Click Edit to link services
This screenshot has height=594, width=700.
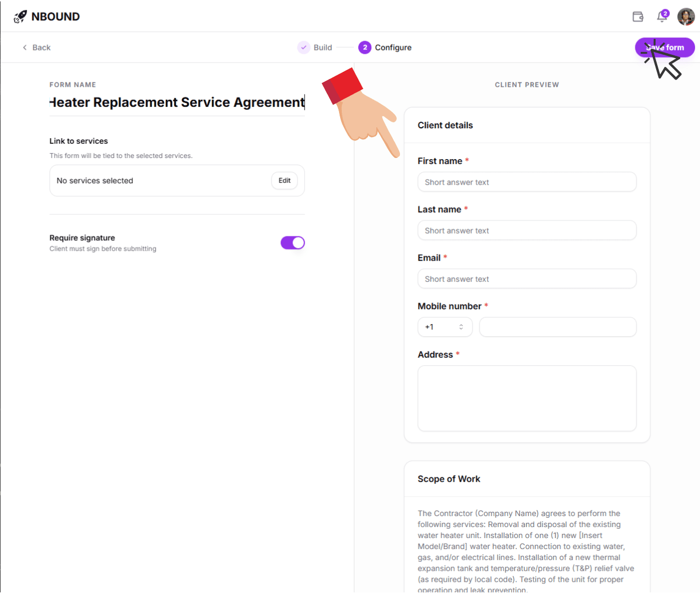coord(284,180)
